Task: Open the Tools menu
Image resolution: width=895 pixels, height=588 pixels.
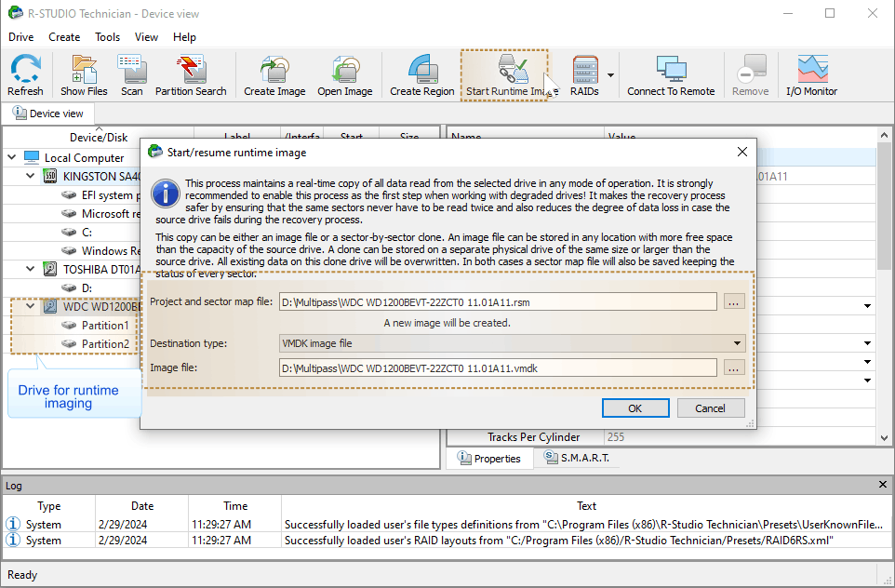Action: (107, 37)
